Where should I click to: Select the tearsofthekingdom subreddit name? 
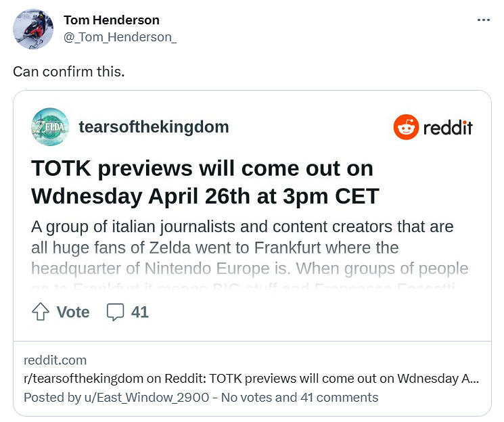pos(154,126)
